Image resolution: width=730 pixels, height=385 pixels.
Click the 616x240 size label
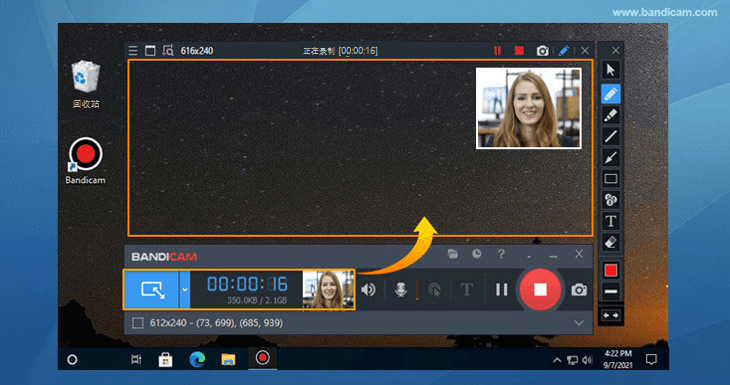tap(197, 51)
